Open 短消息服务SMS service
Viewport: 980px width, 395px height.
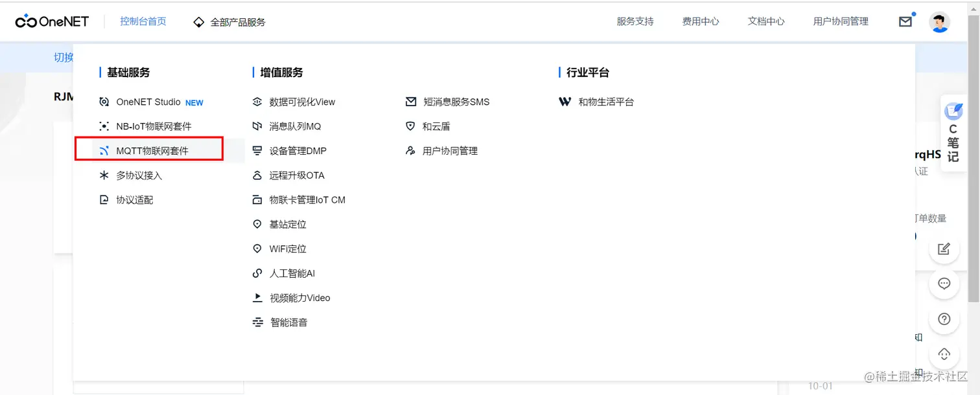pyautogui.click(x=456, y=102)
